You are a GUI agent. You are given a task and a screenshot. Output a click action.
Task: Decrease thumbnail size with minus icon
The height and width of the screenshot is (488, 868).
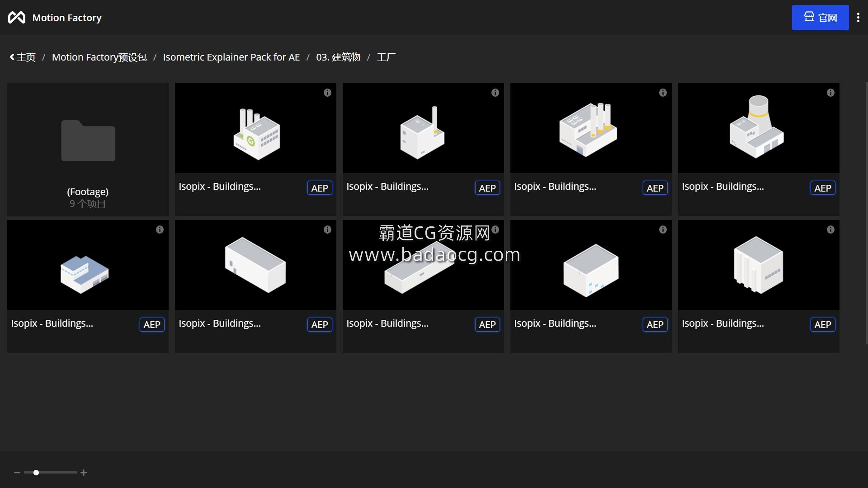pyautogui.click(x=17, y=473)
